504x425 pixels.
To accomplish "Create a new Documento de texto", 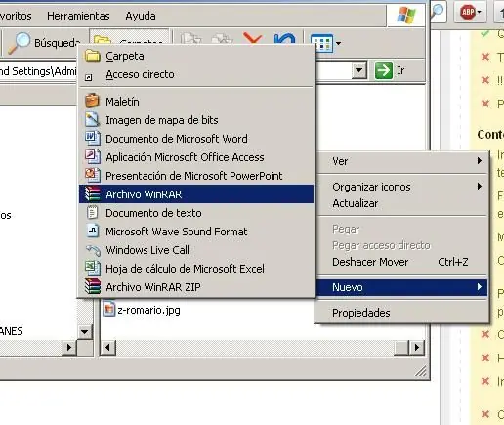I will [196, 213].
